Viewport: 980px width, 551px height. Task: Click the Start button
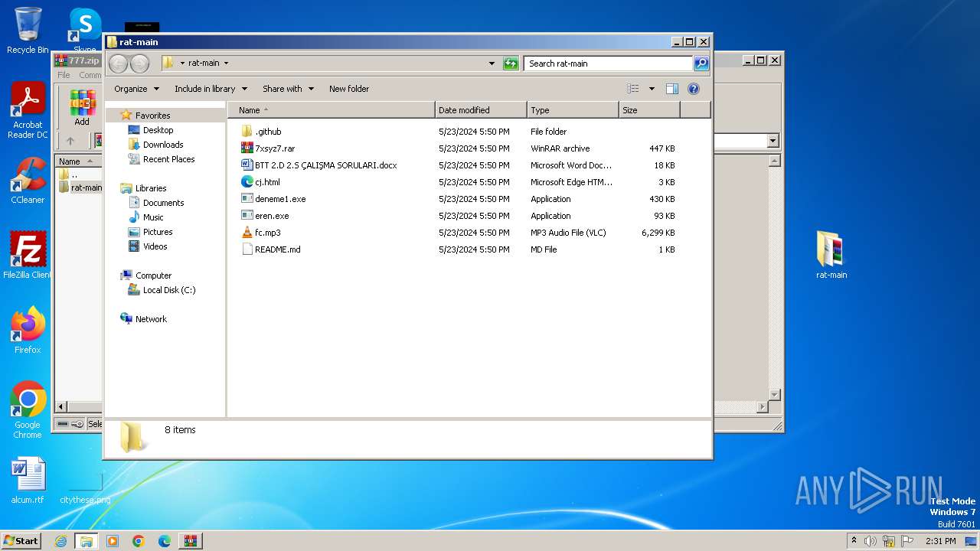(21, 541)
